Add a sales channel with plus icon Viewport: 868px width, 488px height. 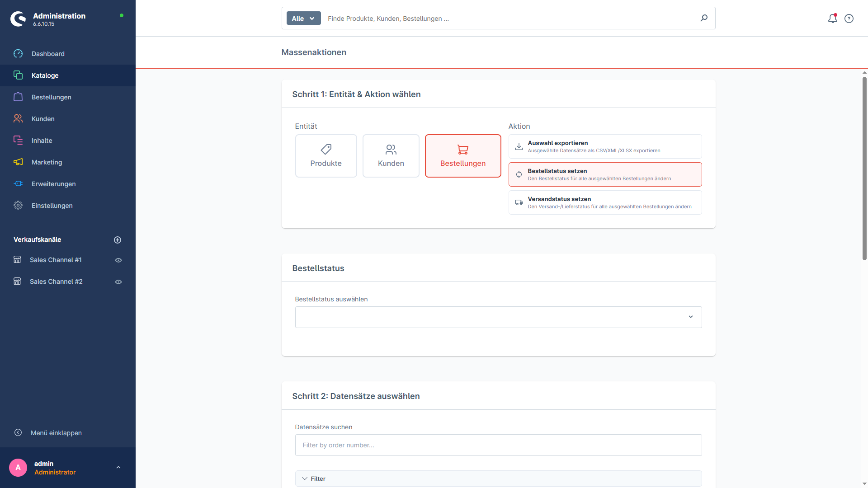[x=118, y=240]
